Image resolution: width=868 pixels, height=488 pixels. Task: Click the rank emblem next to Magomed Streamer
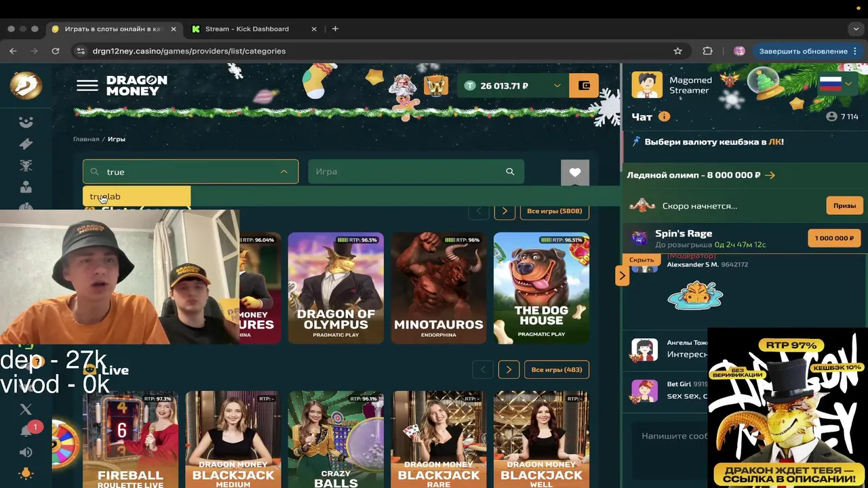[x=730, y=81]
